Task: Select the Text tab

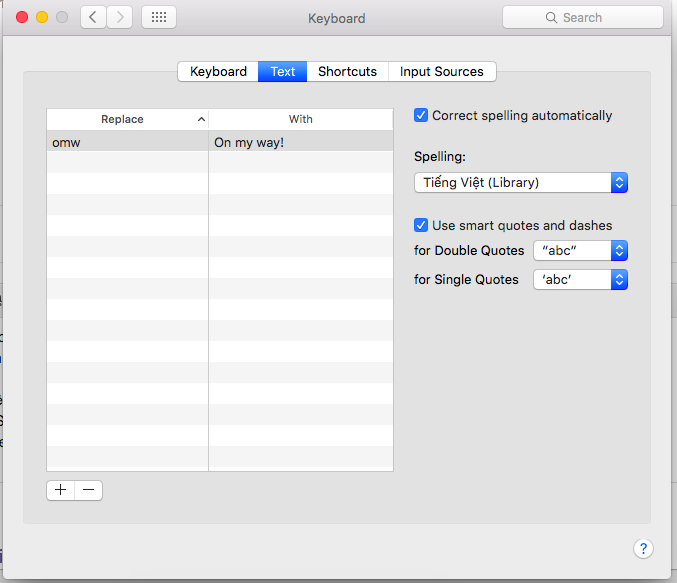Action: [x=283, y=71]
